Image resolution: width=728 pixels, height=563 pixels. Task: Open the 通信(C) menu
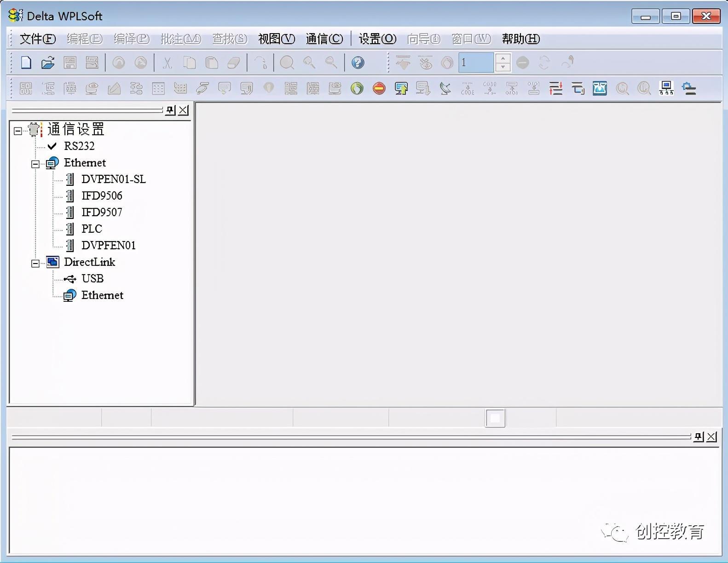(x=324, y=39)
